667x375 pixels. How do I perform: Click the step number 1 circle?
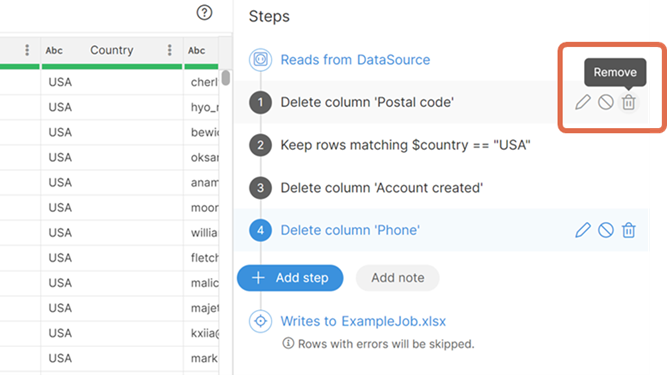260,102
